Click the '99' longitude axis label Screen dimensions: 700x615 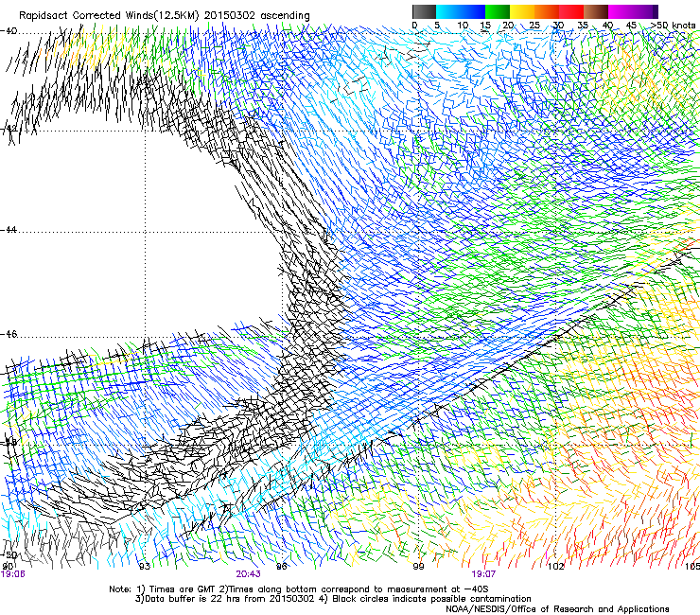point(418,567)
